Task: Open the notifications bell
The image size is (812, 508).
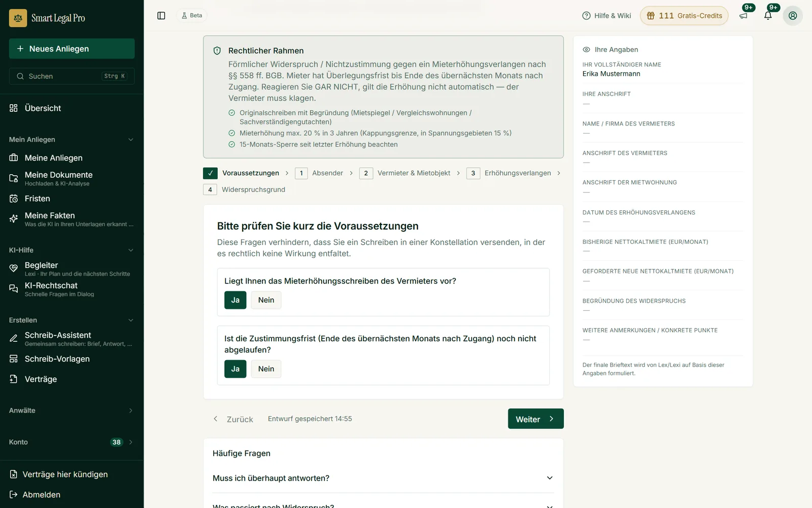Action: pyautogui.click(x=768, y=16)
